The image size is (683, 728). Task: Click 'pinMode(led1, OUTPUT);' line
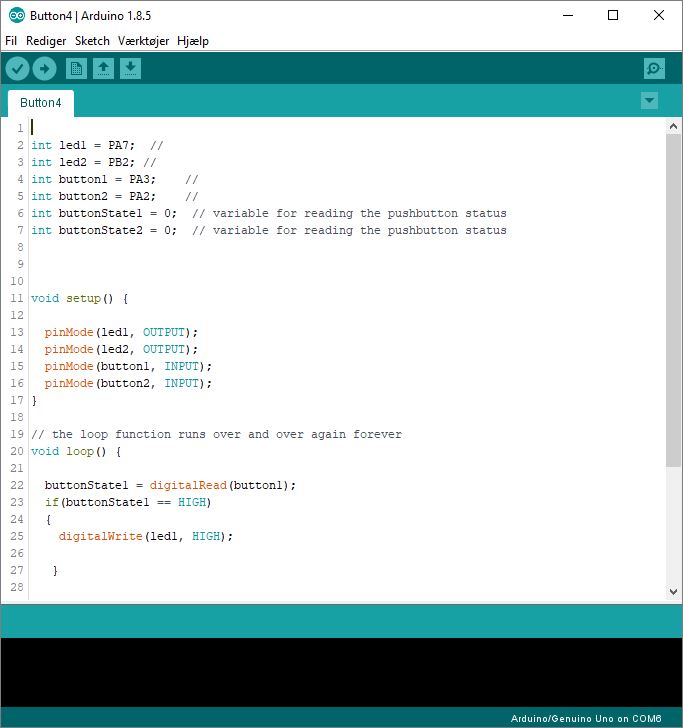(x=121, y=332)
